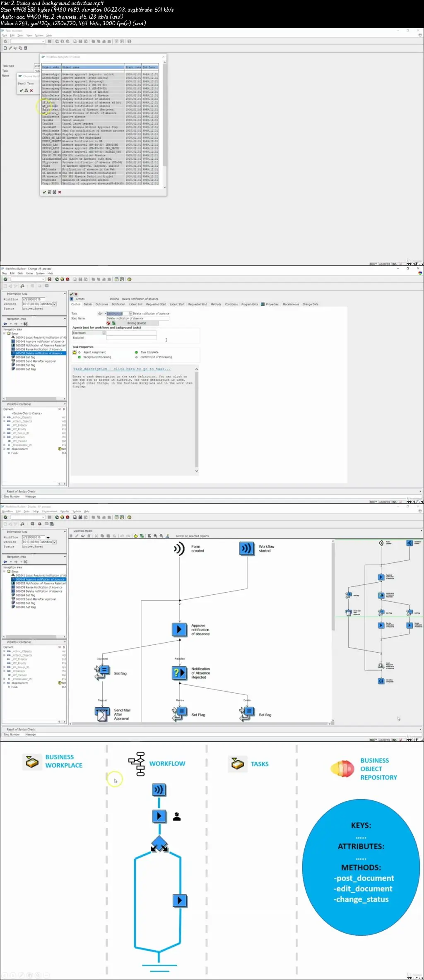Open the Change Data tab

point(311,304)
